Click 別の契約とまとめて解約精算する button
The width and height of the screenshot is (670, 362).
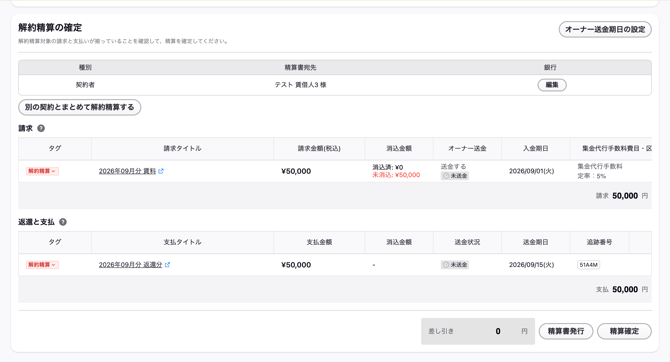coord(79,107)
